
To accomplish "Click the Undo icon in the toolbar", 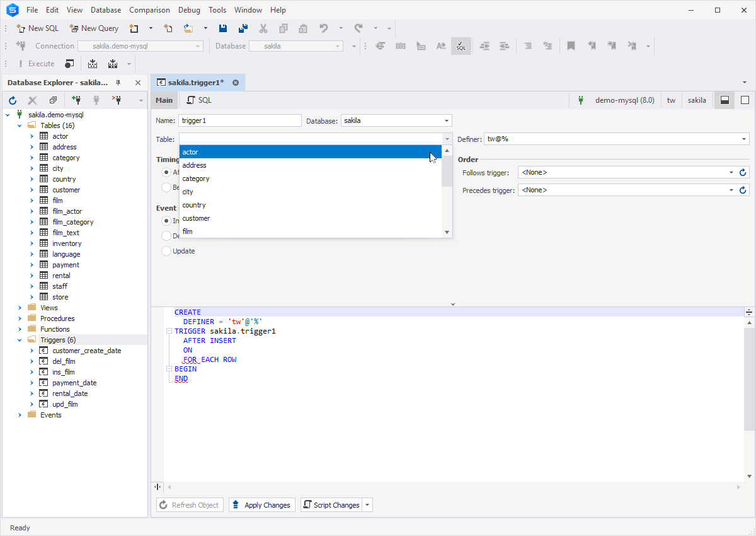I will [323, 28].
